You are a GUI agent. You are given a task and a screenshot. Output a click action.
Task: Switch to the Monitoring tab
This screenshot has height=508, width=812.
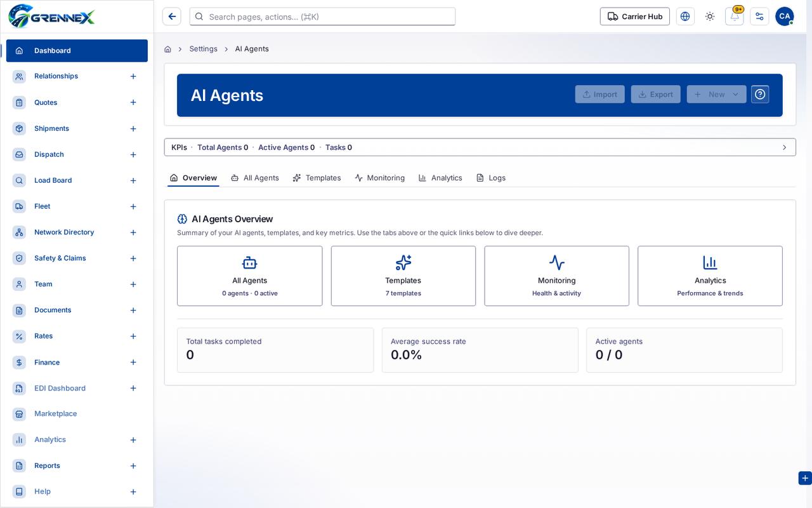[x=379, y=178]
